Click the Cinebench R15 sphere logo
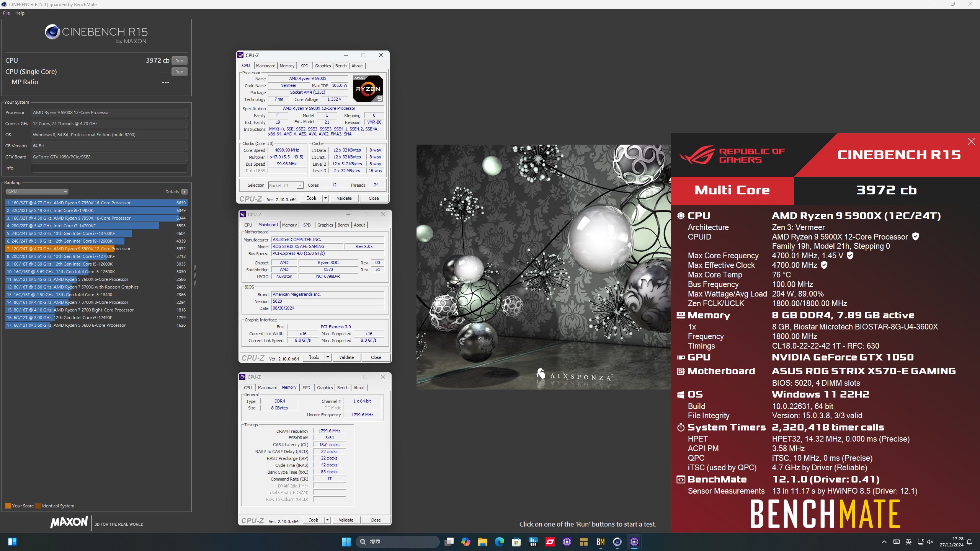Image resolution: width=980 pixels, height=551 pixels. 52,32
